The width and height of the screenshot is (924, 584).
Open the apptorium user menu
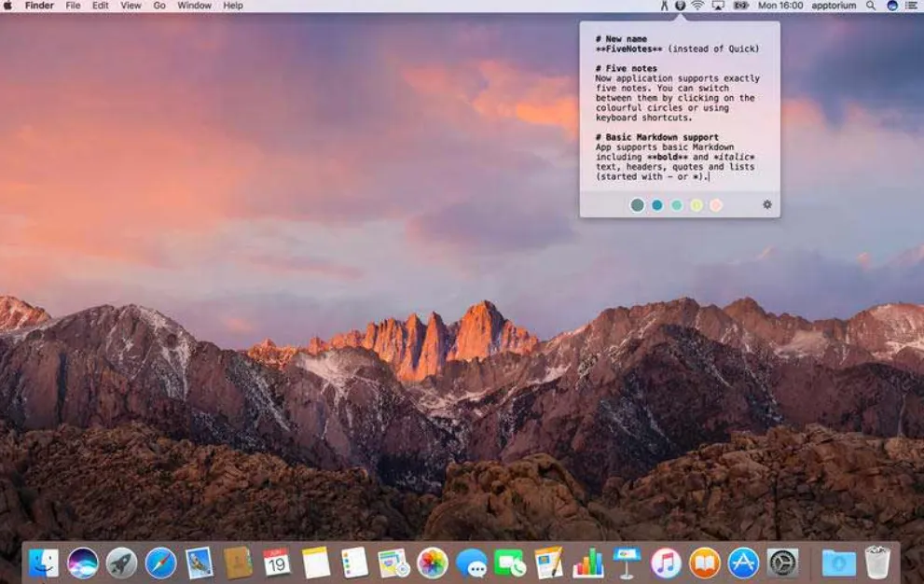click(x=834, y=6)
